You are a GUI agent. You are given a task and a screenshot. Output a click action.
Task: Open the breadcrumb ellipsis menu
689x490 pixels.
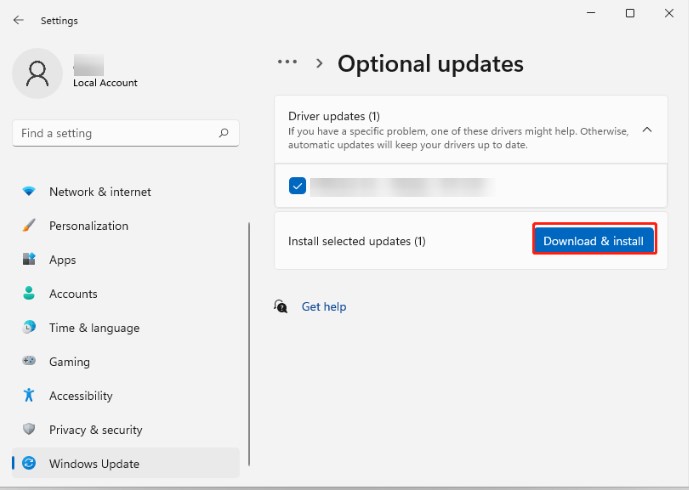coord(287,62)
